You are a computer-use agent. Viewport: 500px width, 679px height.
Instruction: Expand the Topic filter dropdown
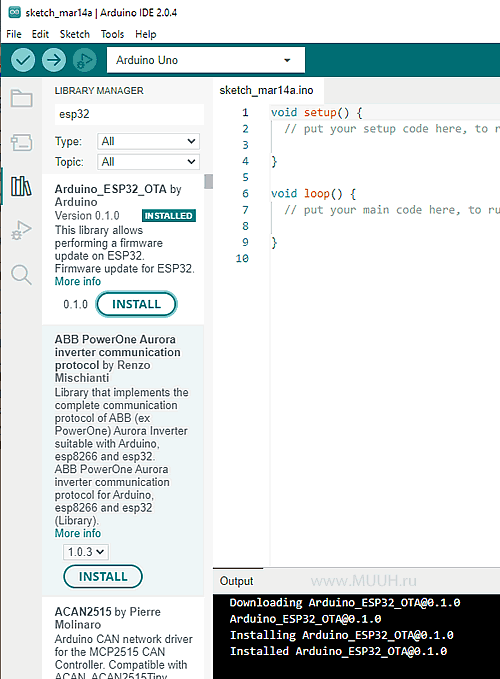click(x=148, y=162)
